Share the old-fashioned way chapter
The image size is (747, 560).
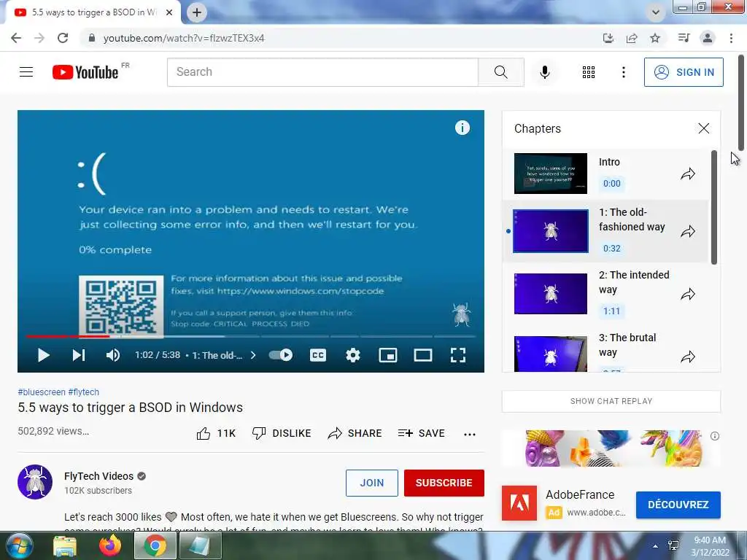click(688, 232)
